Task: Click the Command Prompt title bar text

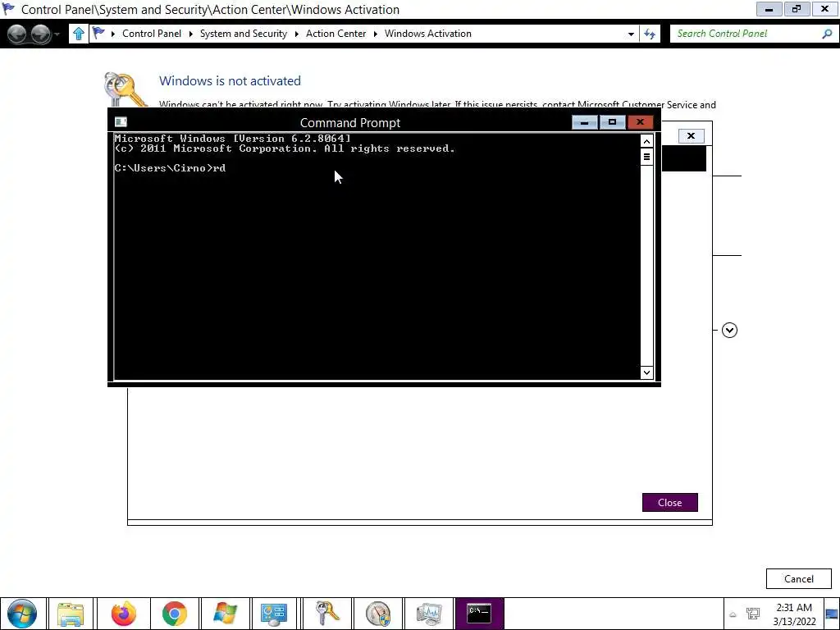Action: coord(349,123)
